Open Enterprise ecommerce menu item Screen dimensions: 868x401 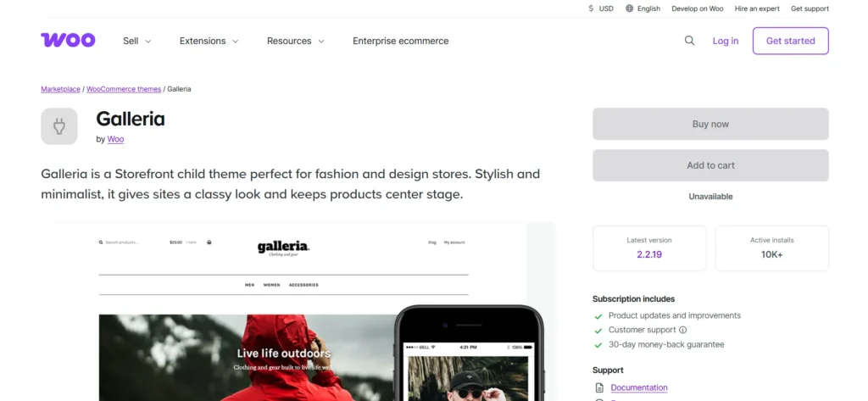[401, 41]
